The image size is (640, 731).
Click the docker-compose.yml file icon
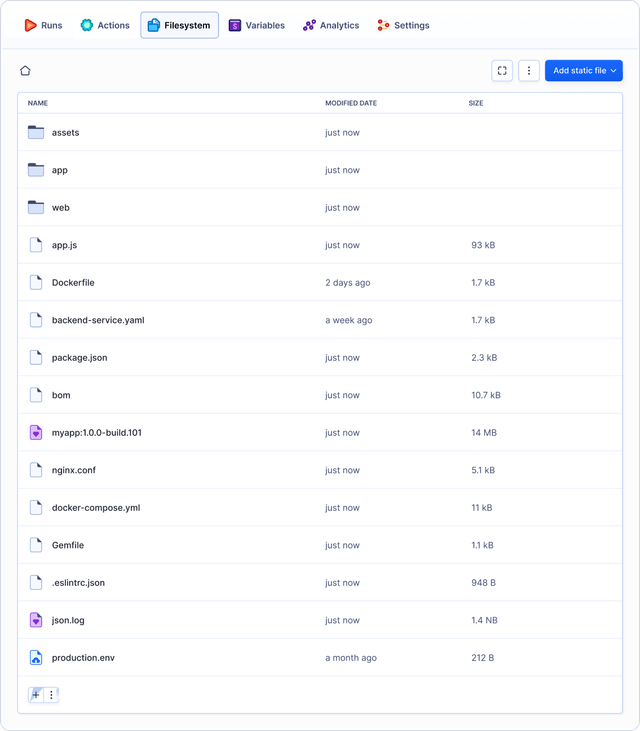pos(36,508)
